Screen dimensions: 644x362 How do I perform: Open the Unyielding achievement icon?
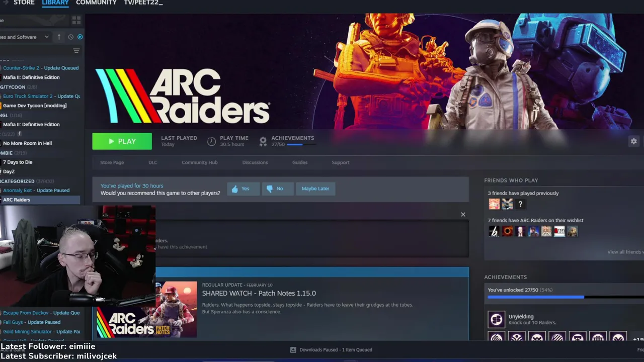(x=496, y=319)
